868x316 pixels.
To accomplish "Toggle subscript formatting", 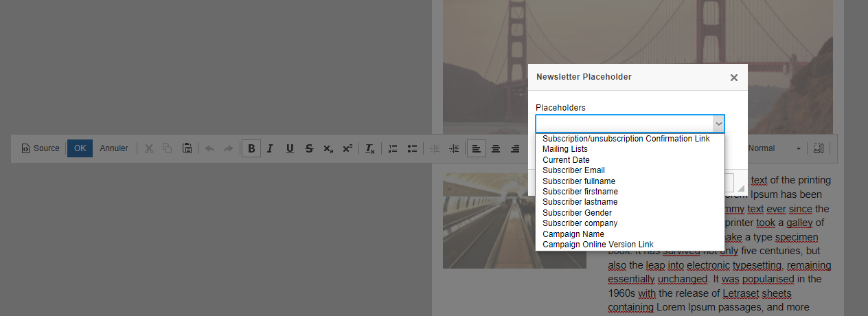I will (328, 148).
